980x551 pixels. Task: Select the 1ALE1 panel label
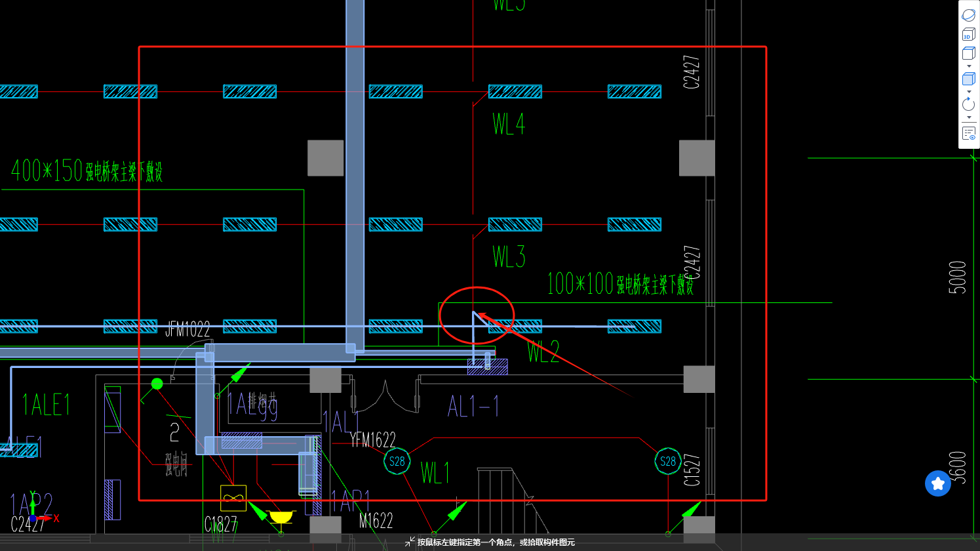coord(46,404)
